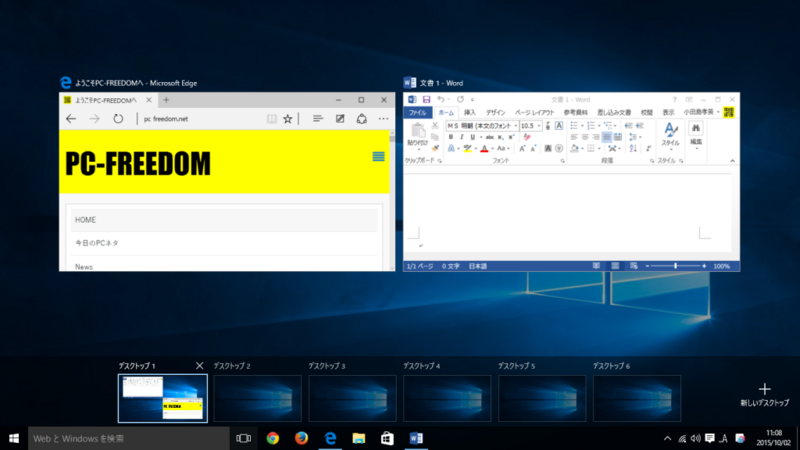The height and width of the screenshot is (450, 800).
Task: Switch to デスクトップ 2 thumbnail
Action: (257, 398)
